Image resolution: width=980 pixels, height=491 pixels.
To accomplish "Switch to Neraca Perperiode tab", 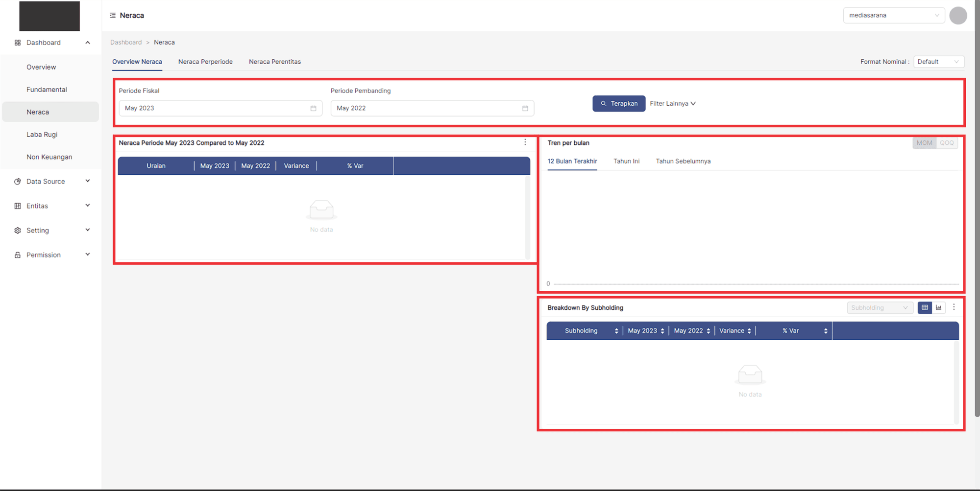I will coord(205,62).
